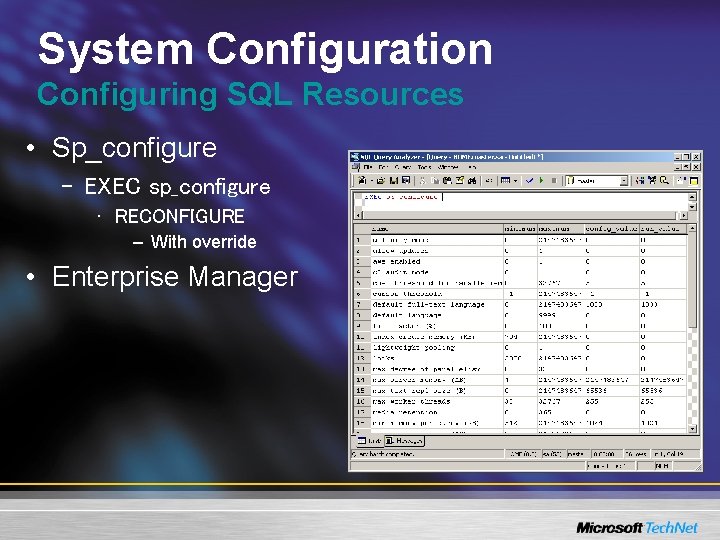
Task: Open the Window menu
Action: [448, 167]
